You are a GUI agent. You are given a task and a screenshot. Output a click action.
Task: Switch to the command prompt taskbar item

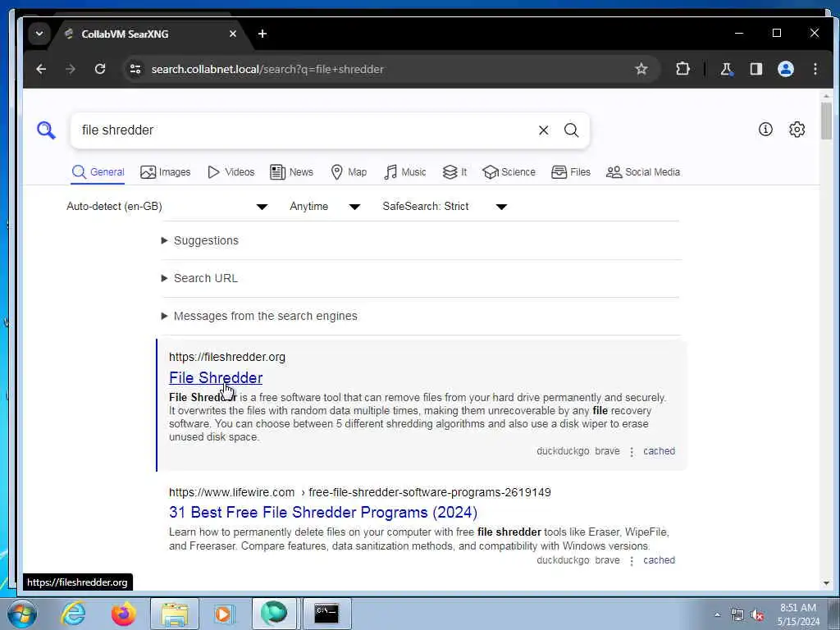[x=326, y=614]
